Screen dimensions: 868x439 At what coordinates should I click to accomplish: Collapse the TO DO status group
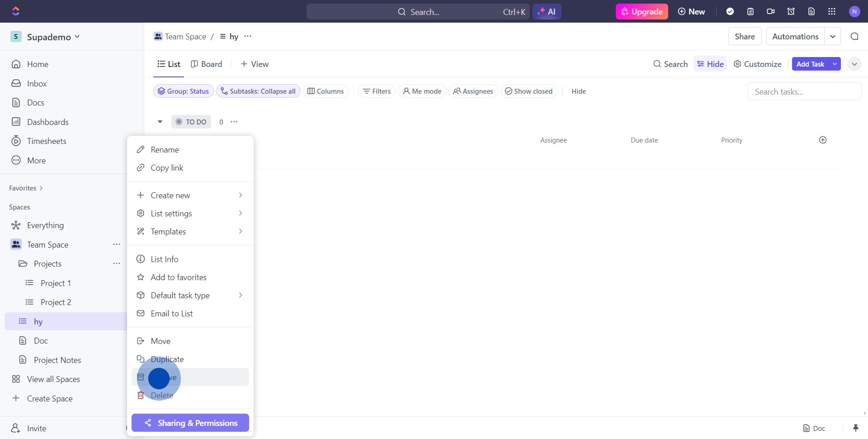[160, 122]
